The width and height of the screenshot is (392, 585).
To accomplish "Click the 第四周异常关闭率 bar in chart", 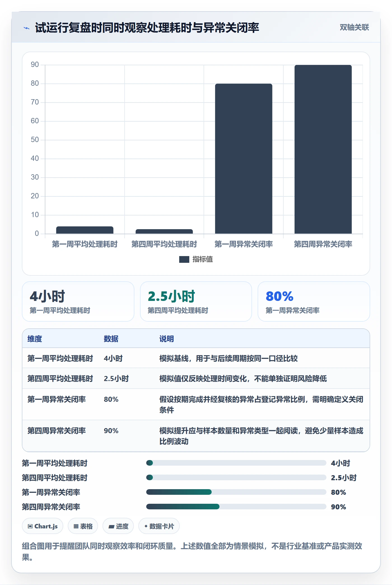I will pos(323,149).
